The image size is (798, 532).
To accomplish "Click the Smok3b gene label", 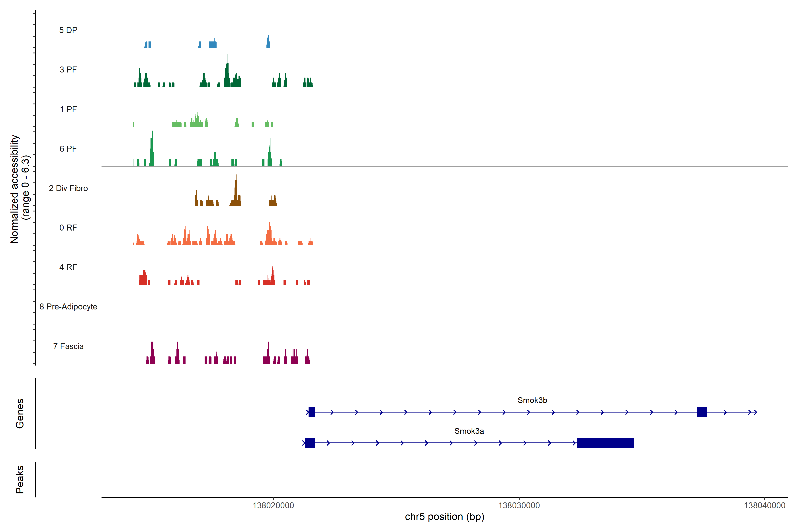I will pyautogui.click(x=532, y=400).
